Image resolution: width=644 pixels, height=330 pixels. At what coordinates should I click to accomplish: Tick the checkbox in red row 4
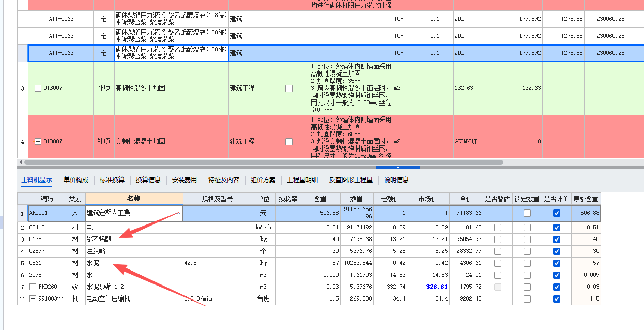tap(289, 142)
